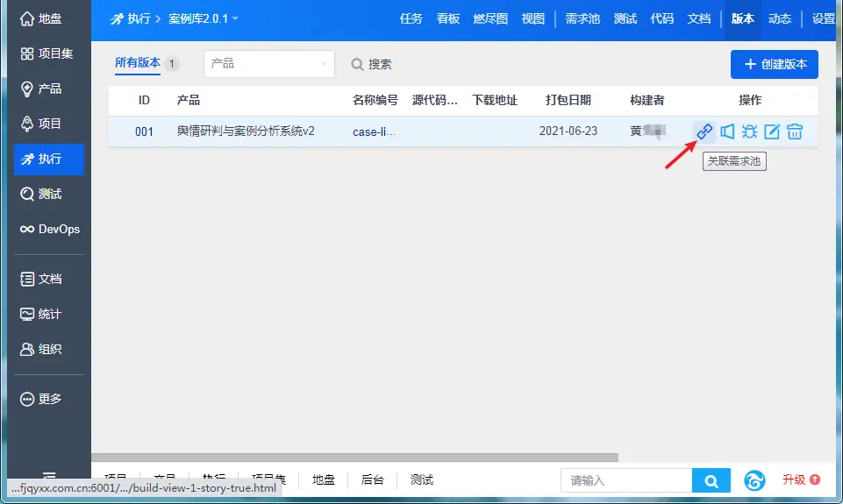The height and width of the screenshot is (504, 843).
Task: Open the case-li… build name link
Action: click(375, 131)
